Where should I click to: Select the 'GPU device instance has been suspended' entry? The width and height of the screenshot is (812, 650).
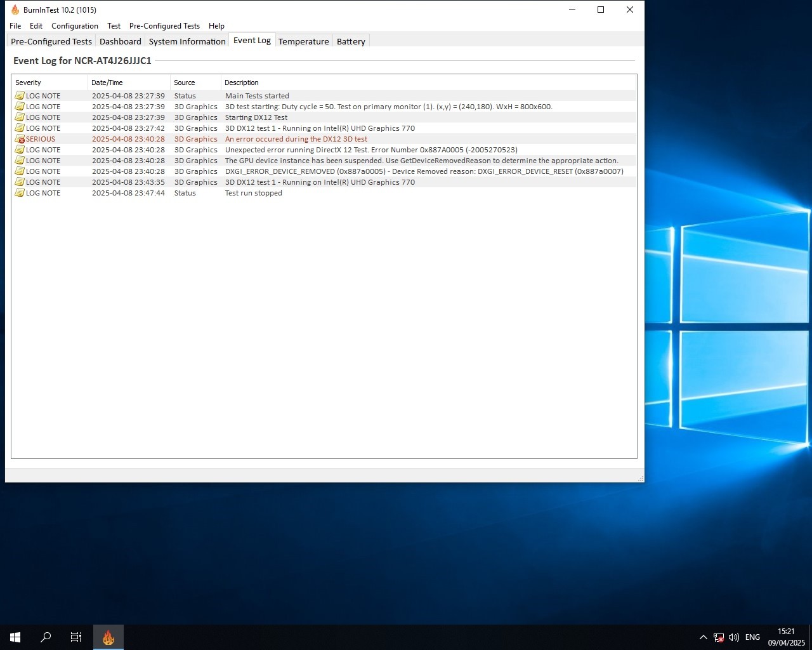pyautogui.click(x=422, y=161)
